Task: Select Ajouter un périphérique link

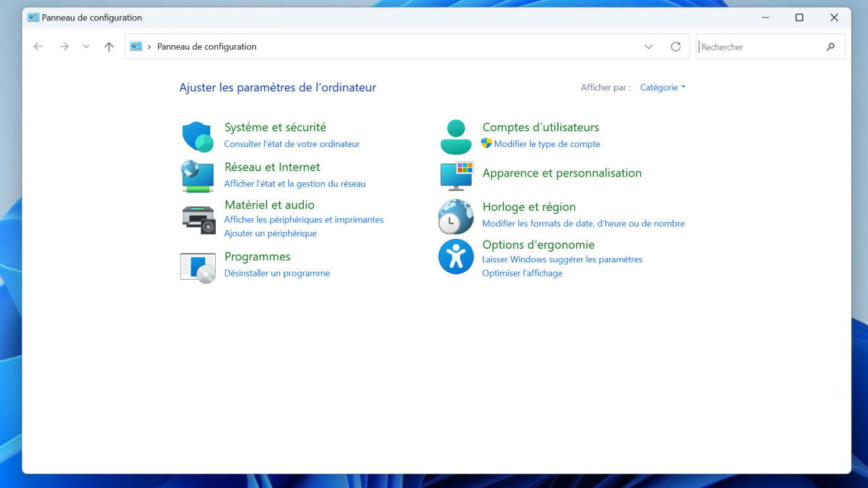Action: (x=270, y=233)
